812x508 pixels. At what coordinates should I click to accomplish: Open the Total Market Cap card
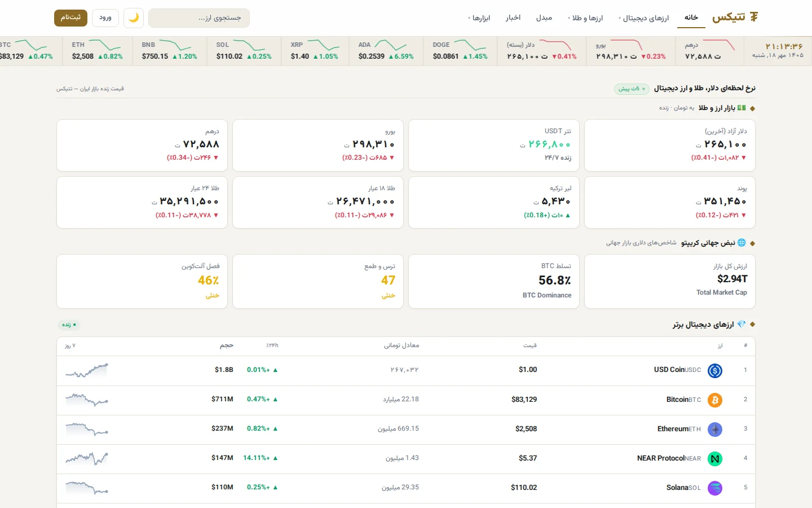click(x=670, y=282)
